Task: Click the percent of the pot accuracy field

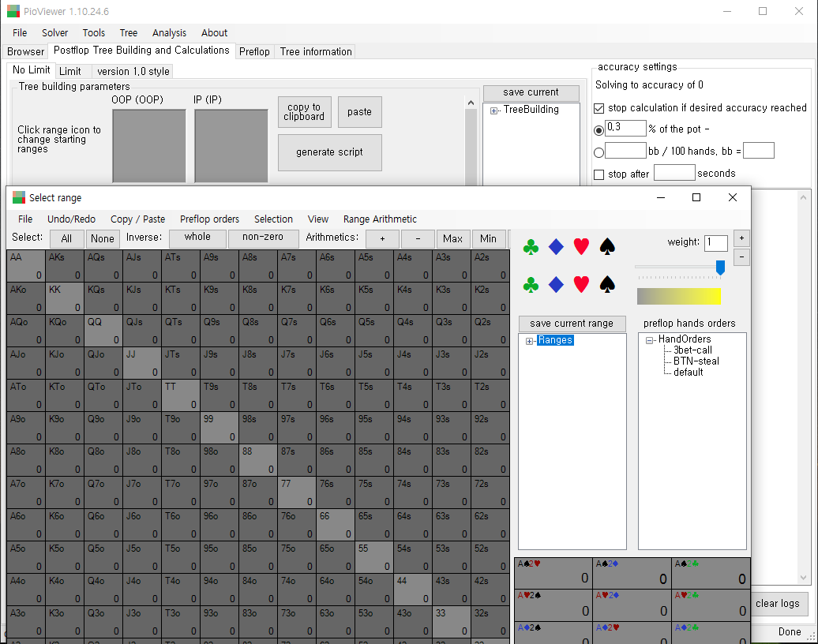Action: point(625,128)
